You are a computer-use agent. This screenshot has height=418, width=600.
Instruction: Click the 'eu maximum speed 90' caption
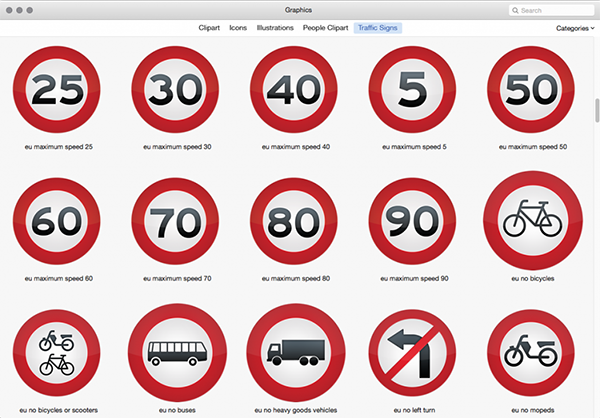click(x=414, y=279)
